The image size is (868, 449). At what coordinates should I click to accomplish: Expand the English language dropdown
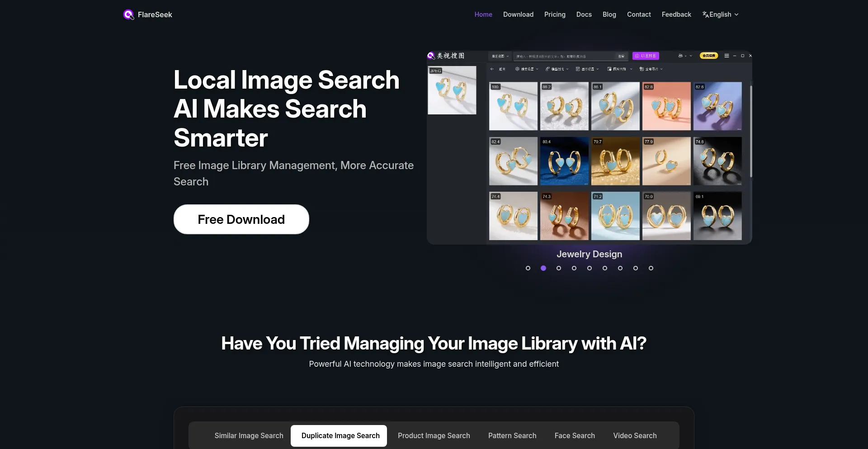(721, 14)
